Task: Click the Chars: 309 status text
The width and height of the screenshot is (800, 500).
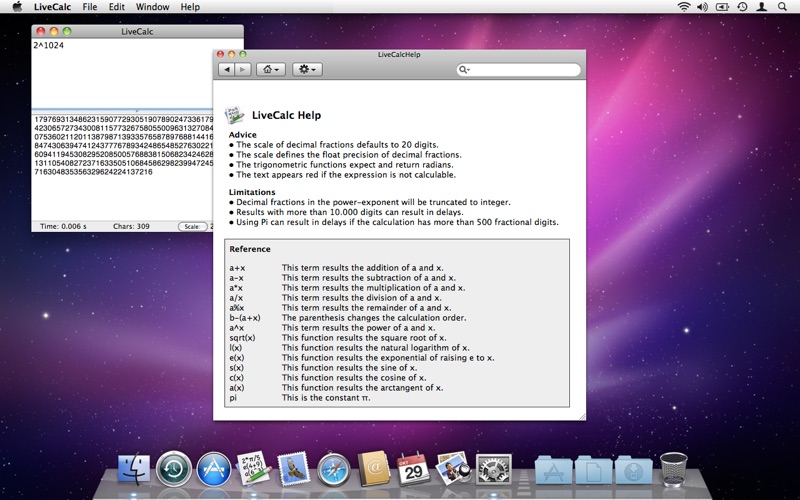Action: [131, 226]
